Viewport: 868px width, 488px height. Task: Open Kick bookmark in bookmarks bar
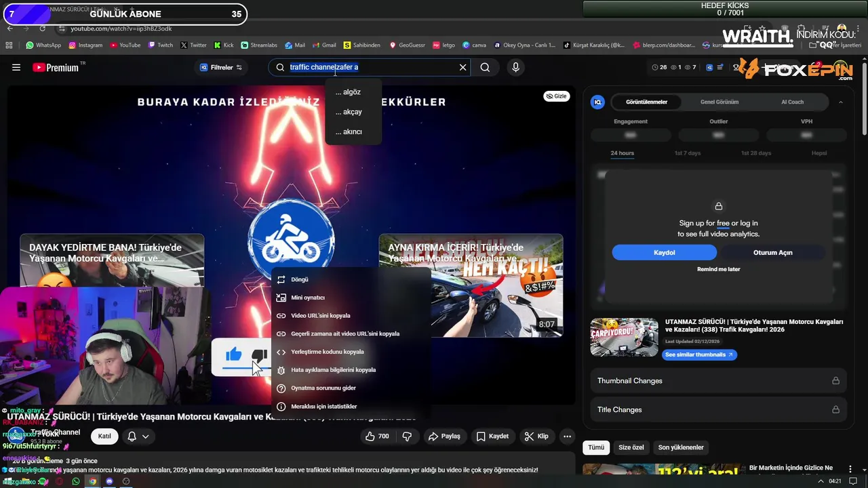[x=224, y=45]
